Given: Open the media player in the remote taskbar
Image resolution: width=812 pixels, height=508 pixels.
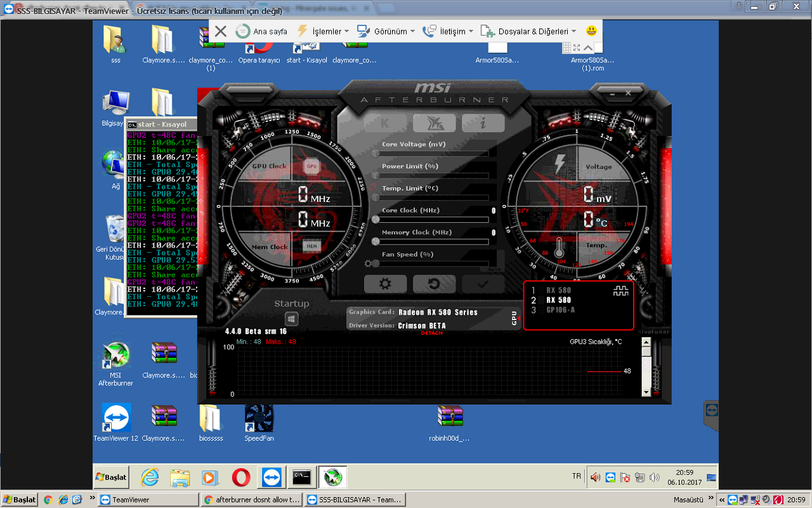Looking at the screenshot, I should pos(210,477).
